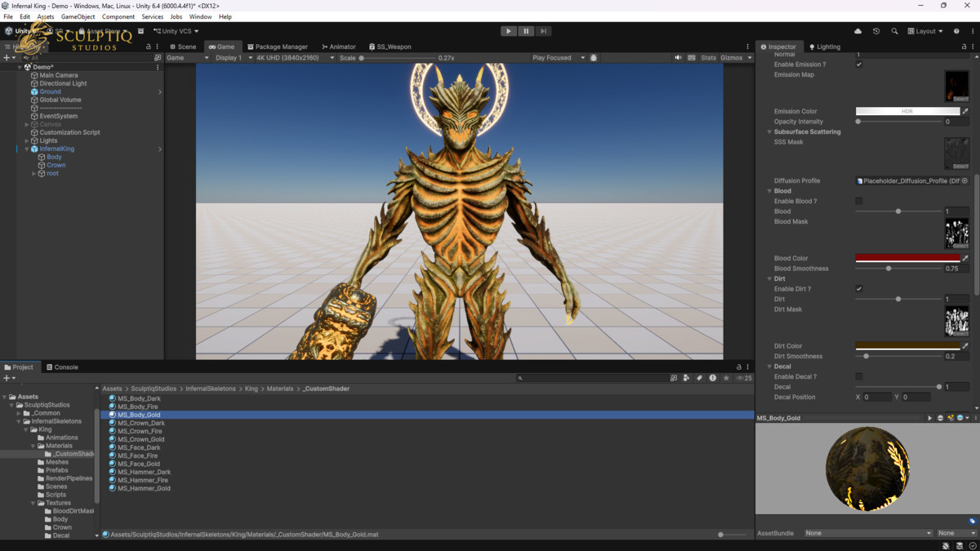Start Play mode with the Play button
This screenshot has height=551, width=980.
point(508,31)
